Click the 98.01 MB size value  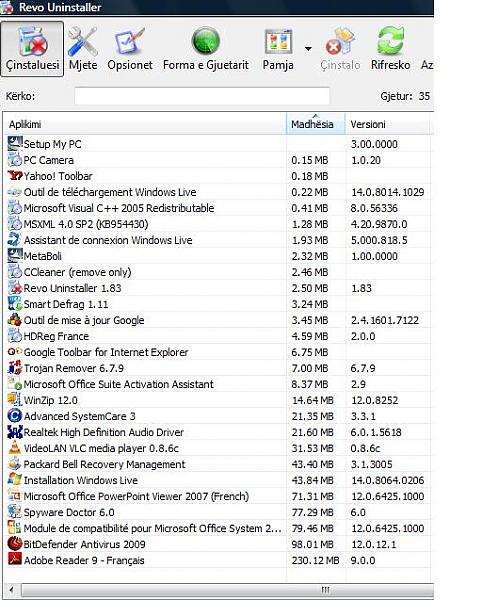(x=312, y=545)
